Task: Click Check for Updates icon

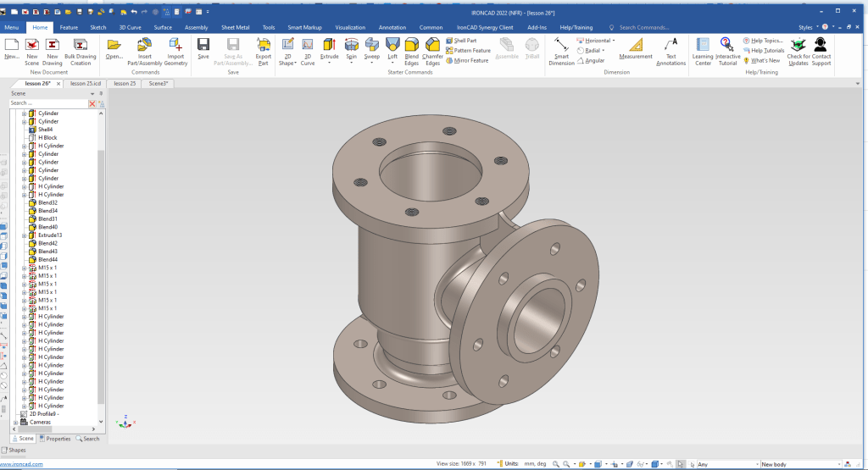Action: [x=798, y=44]
